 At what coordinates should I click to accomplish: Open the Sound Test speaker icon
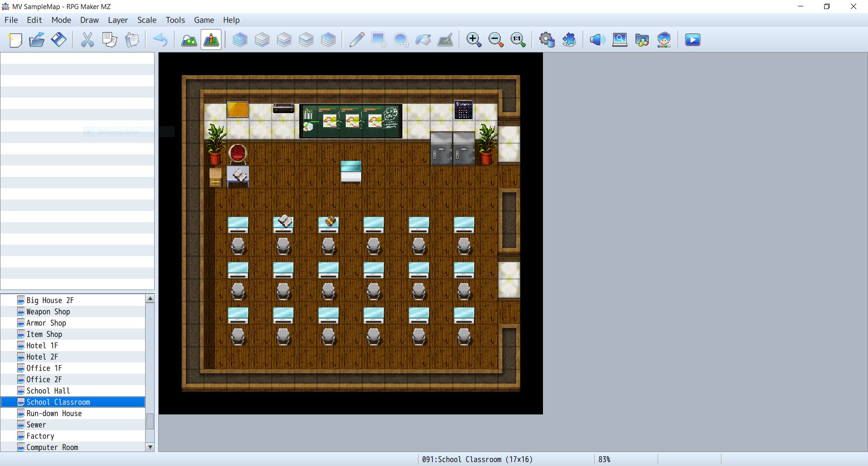(598, 40)
